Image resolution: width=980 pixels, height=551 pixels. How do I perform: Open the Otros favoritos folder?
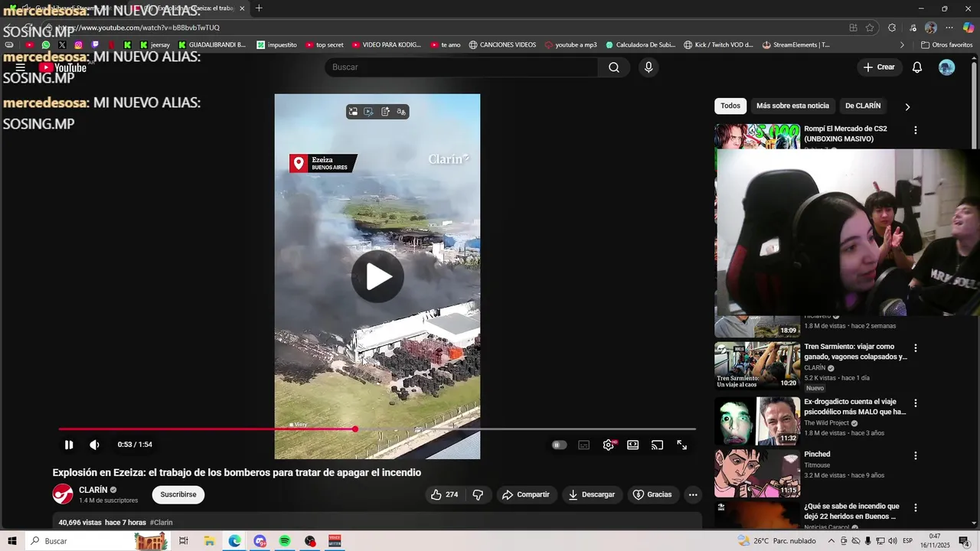point(947,45)
